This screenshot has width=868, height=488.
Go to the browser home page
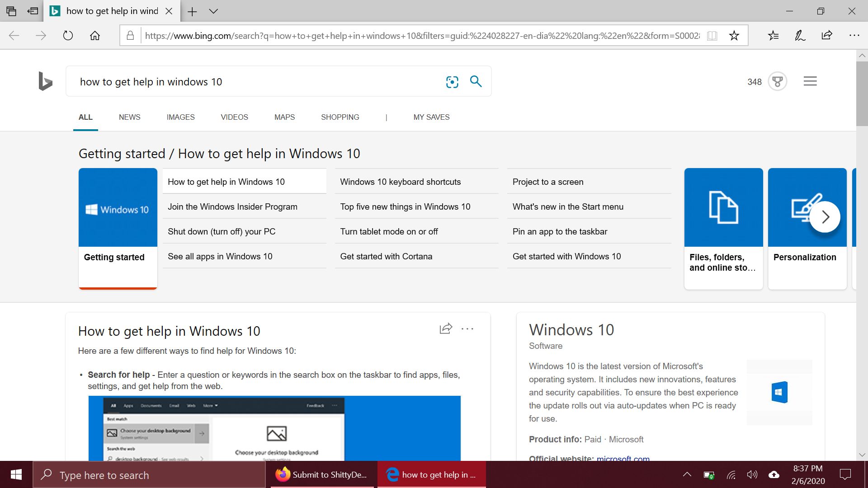pos(95,35)
